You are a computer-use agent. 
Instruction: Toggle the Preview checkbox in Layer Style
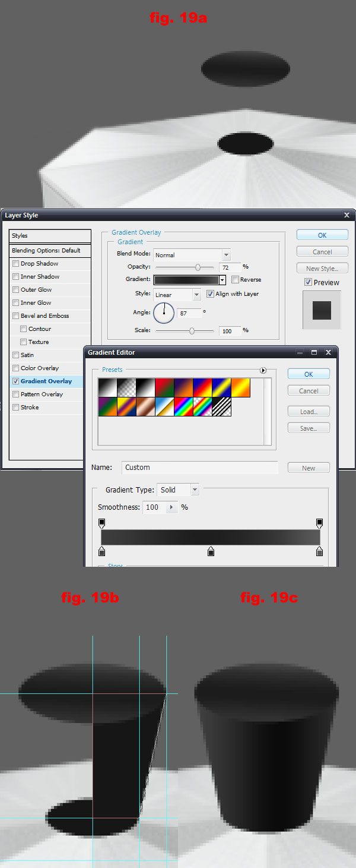(x=308, y=282)
